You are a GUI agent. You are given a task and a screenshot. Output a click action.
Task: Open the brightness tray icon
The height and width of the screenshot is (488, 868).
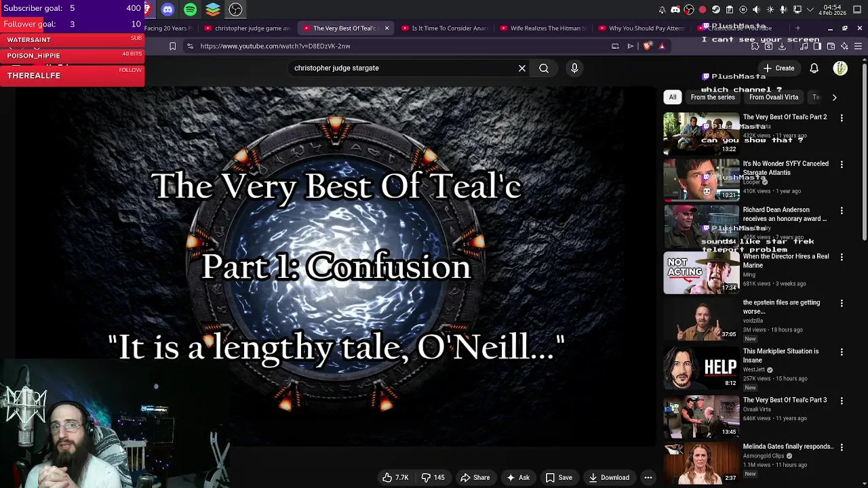(x=770, y=9)
